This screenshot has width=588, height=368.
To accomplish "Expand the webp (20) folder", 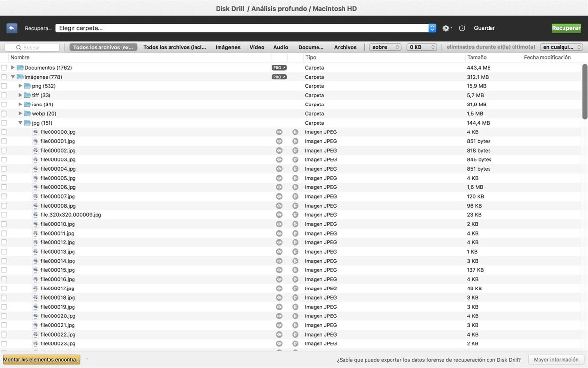I will coord(20,114).
